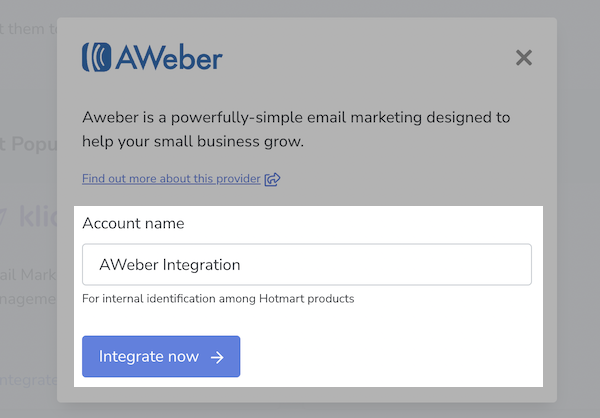Click the dimmed 'klic' text behind the dialog
Screen dimensions: 600x418
click(35, 218)
